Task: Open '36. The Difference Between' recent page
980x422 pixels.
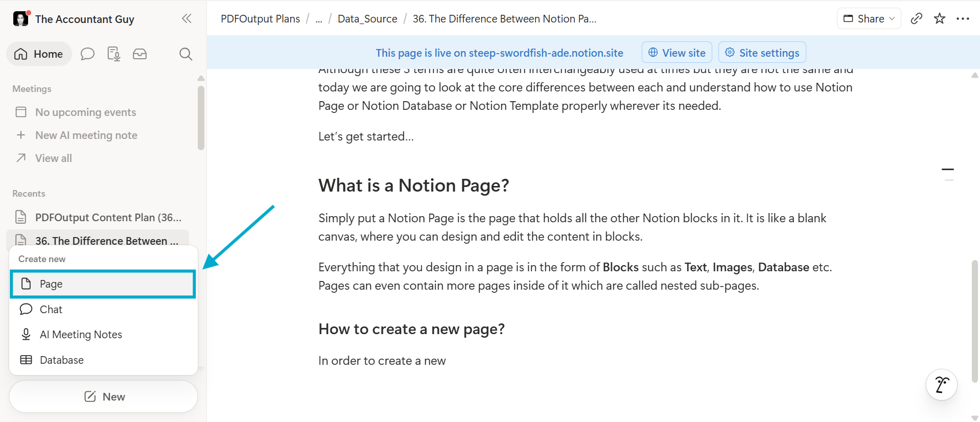Action: coord(98,240)
